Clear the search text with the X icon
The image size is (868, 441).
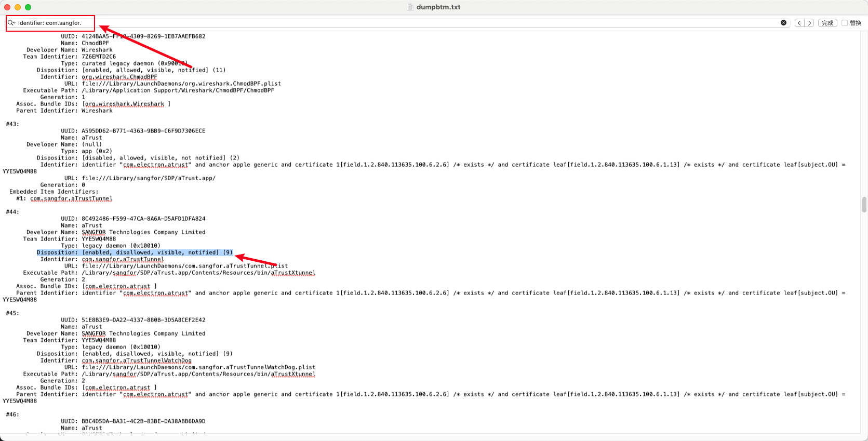(783, 23)
